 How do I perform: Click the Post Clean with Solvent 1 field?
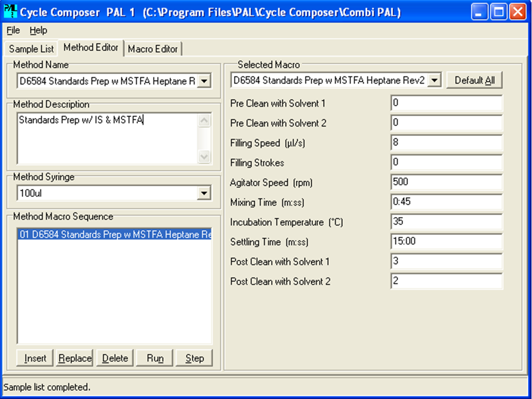(x=447, y=261)
